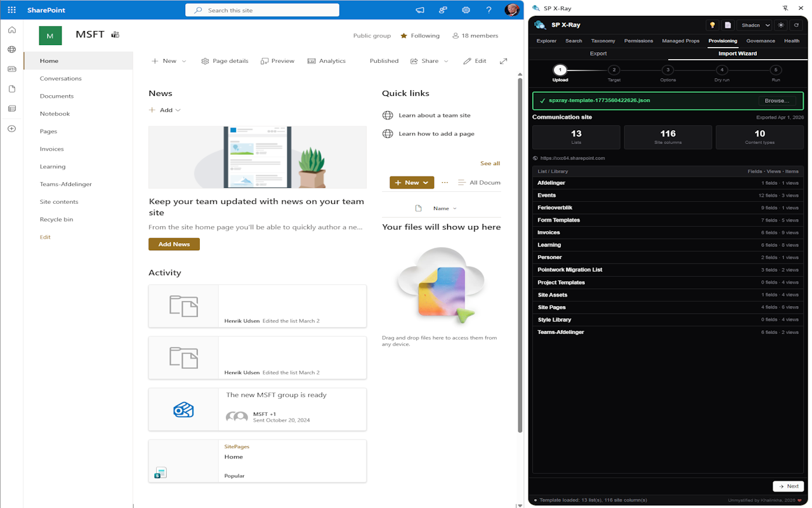The image size is (812, 508).
Task: Click the green M site logo
Action: click(50, 36)
